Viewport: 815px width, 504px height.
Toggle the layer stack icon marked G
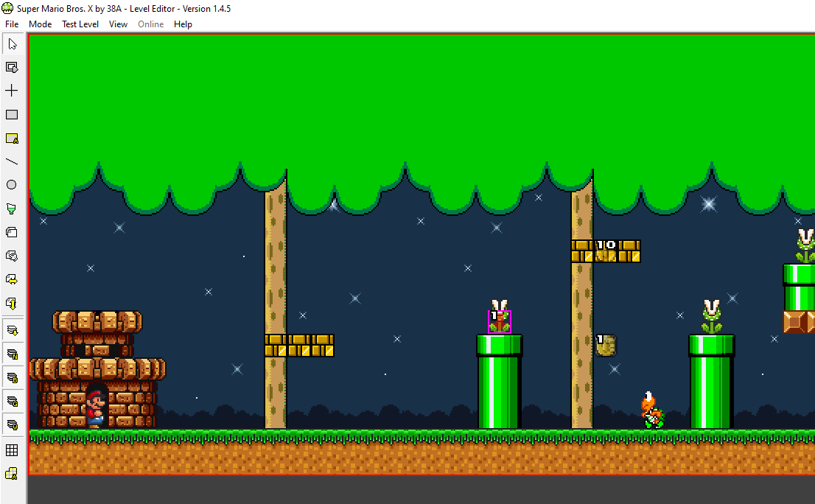point(12,401)
